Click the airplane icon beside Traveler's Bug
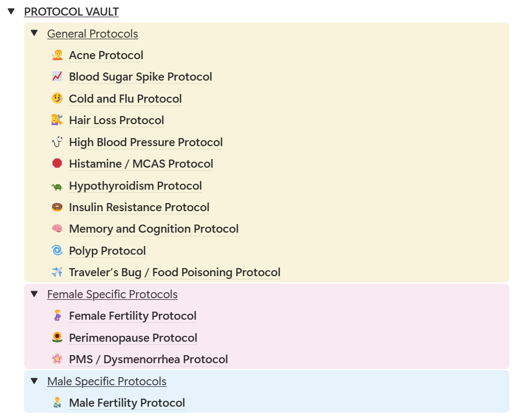532x418 pixels. [x=57, y=272]
